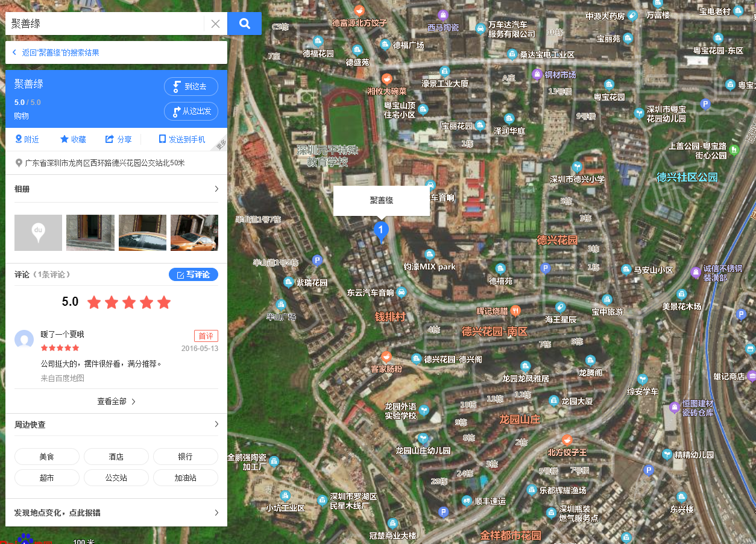This screenshot has height=544, width=756.
Task: Clear the search box with X icon
Action: 215,24
